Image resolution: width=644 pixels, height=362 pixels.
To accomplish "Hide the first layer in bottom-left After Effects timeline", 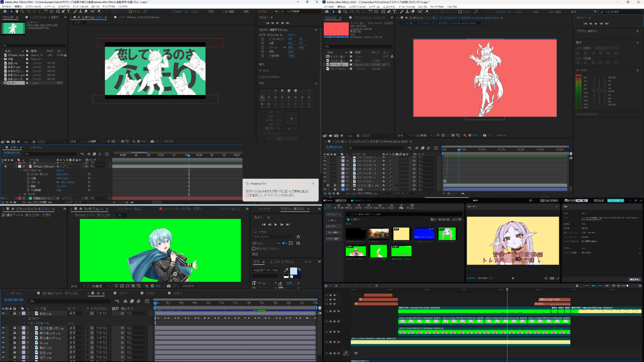I will pyautogui.click(x=3, y=314).
